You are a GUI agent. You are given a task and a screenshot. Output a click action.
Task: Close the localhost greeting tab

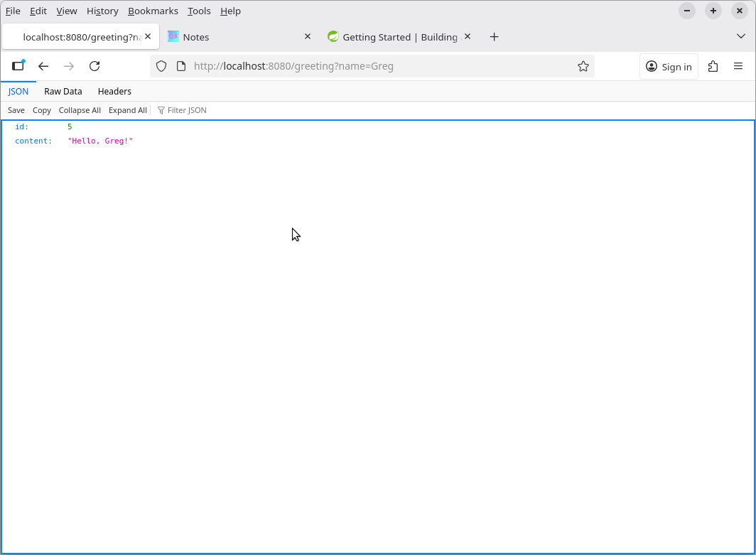tap(148, 36)
